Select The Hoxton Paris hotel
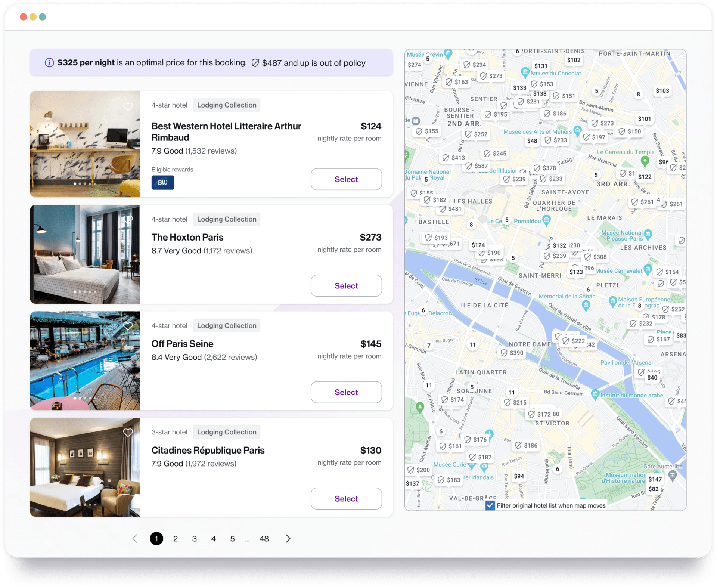This screenshot has width=717, height=588. (x=346, y=285)
